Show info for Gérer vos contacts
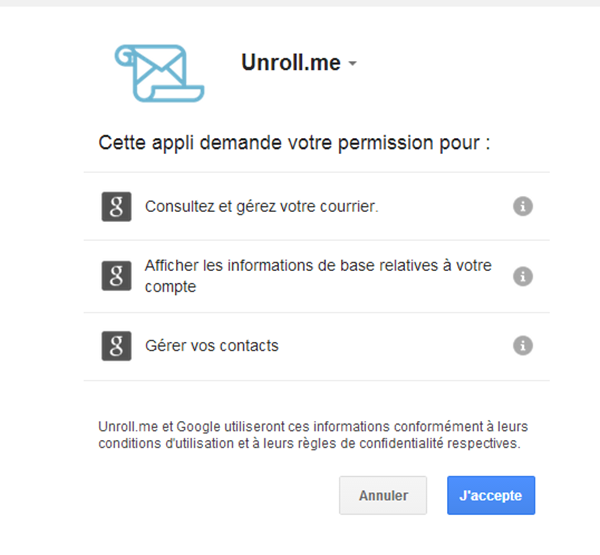The image size is (600, 555). pos(522,345)
